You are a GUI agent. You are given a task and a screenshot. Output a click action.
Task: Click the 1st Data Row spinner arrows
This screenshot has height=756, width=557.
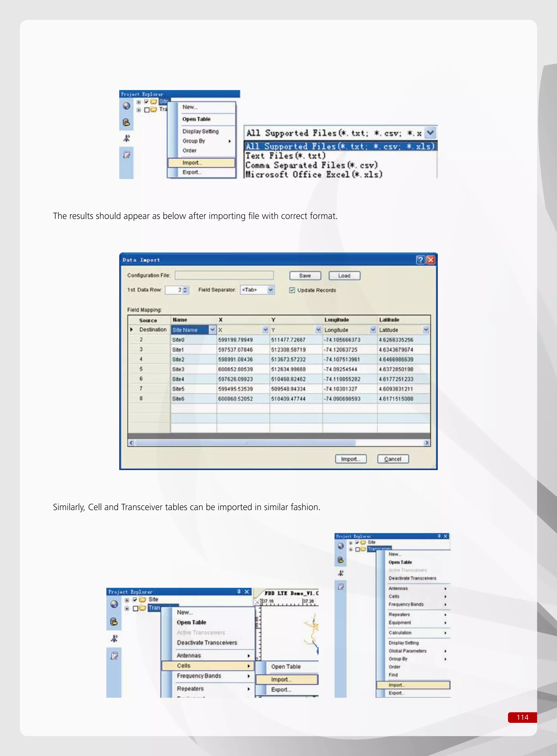[185, 290]
